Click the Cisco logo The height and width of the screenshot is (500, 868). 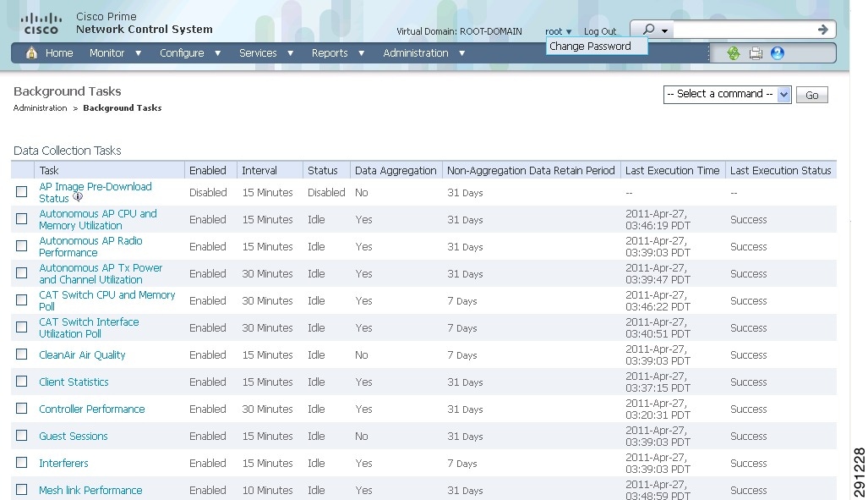pos(41,24)
